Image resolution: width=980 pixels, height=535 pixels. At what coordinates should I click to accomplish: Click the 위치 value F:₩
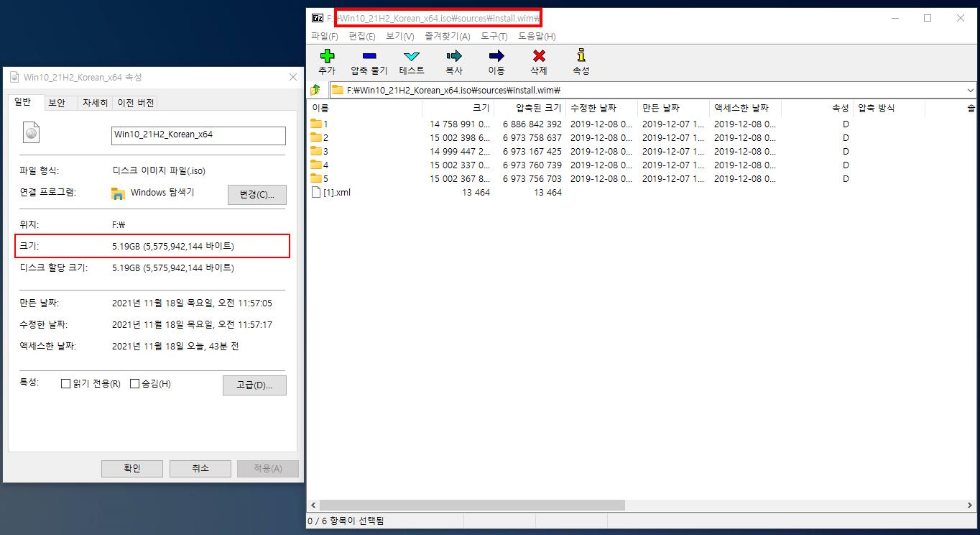[119, 225]
